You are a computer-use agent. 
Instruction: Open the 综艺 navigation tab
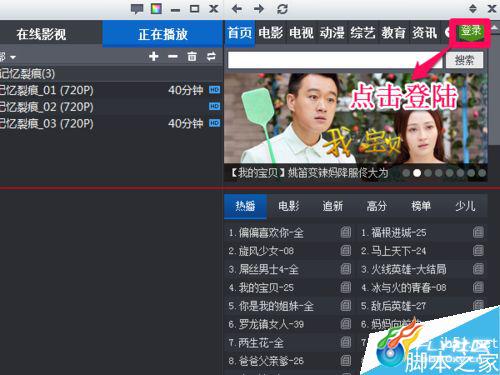(363, 33)
